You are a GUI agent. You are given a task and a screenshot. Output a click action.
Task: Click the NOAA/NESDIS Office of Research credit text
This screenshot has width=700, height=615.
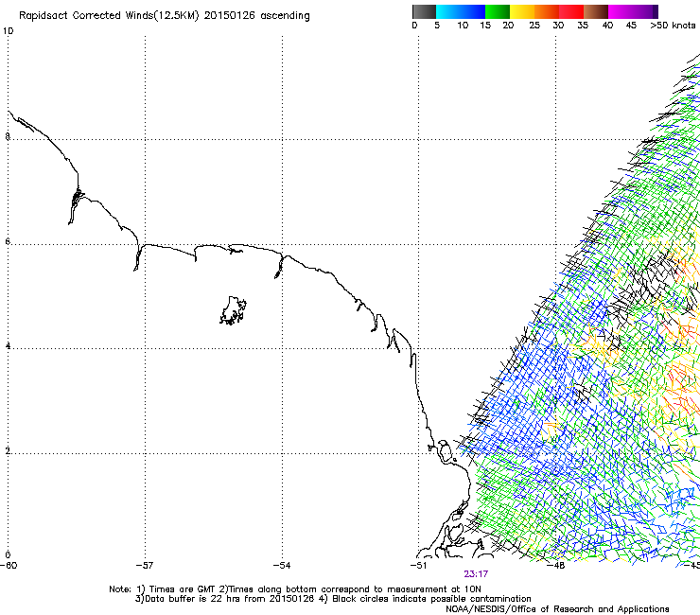557,609
